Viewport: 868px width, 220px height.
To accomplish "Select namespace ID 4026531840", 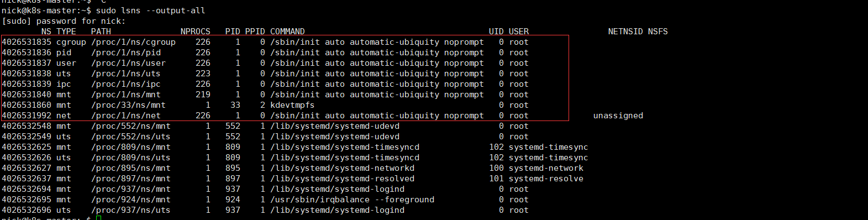I will 27,95.
